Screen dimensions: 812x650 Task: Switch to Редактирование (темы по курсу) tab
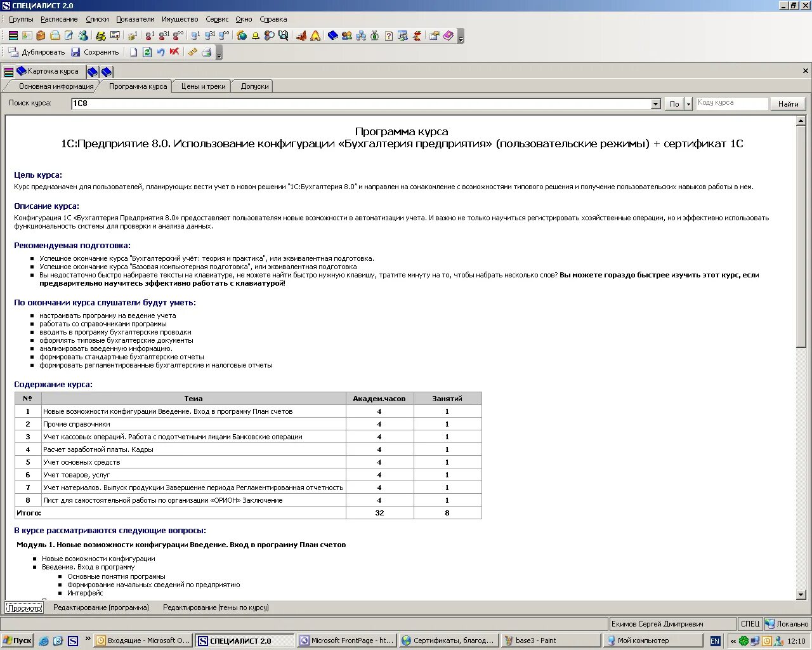pyautogui.click(x=216, y=607)
